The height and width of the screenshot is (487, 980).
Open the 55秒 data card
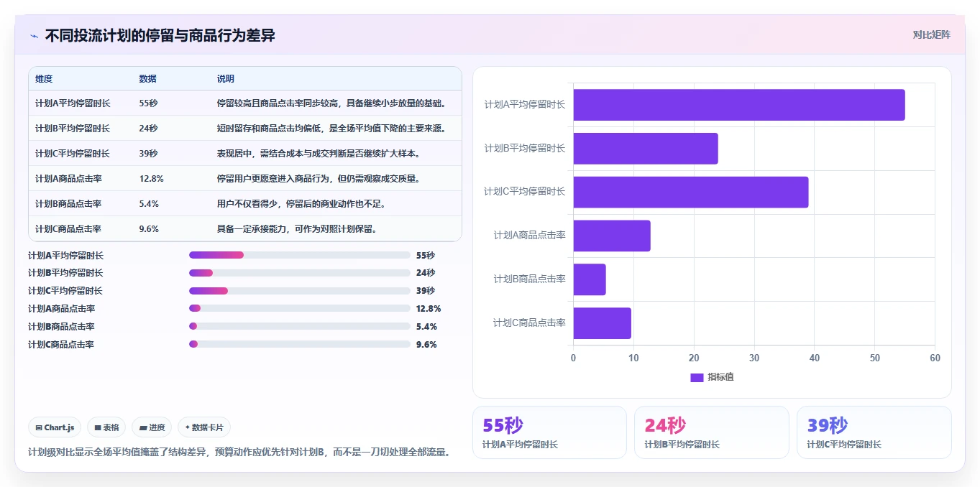549,432
